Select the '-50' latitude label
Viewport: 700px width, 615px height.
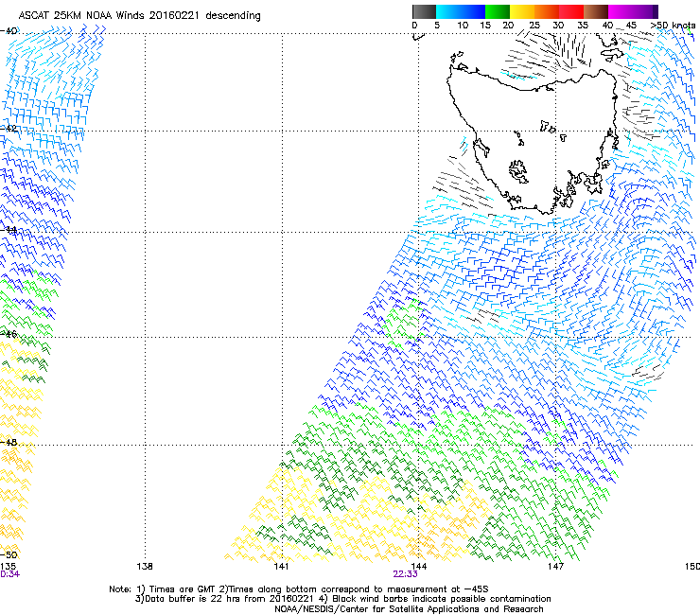(x=9, y=554)
